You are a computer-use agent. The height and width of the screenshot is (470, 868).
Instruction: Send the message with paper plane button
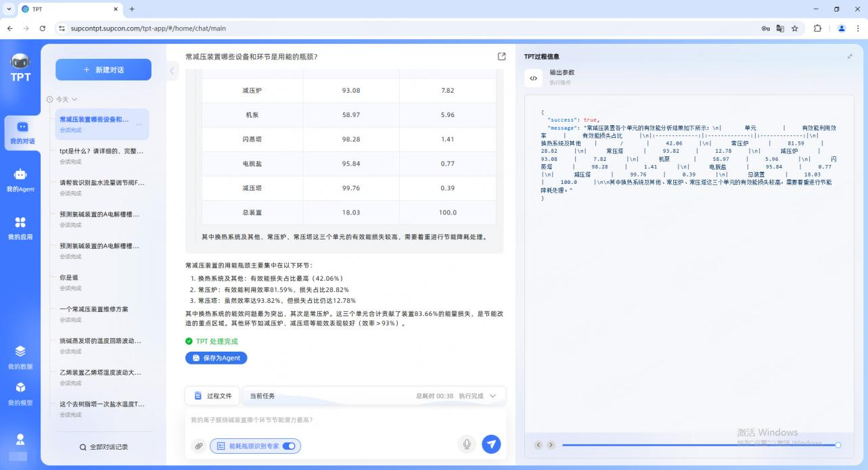point(491,444)
